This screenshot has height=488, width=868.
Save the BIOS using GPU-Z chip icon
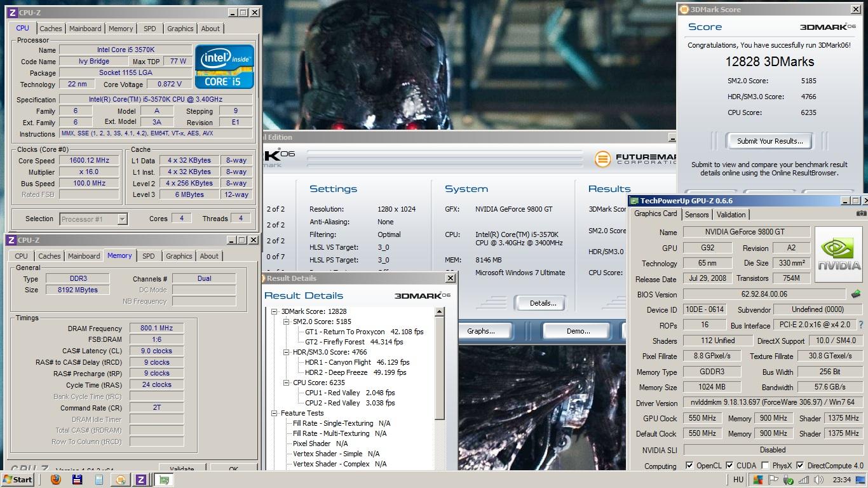pyautogui.click(x=856, y=294)
